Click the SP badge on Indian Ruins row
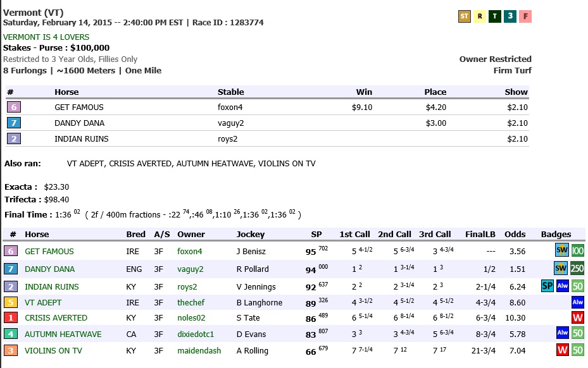588x368 pixels. tap(547, 286)
